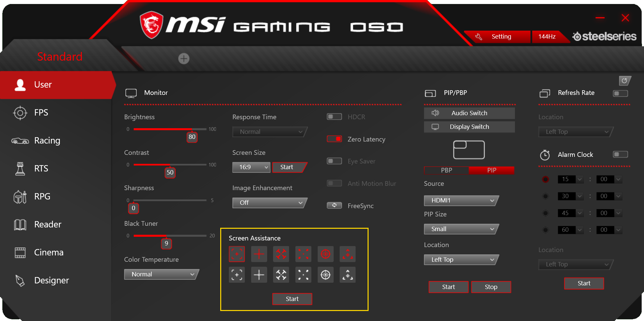Click the PIP layout preview thumbnail
Viewport: 644px width, 321px height.
tap(469, 150)
